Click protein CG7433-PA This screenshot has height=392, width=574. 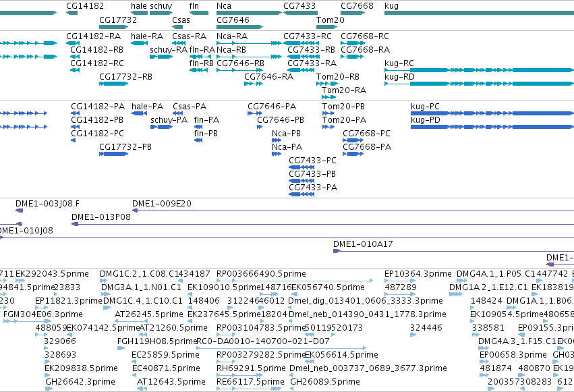(313, 188)
